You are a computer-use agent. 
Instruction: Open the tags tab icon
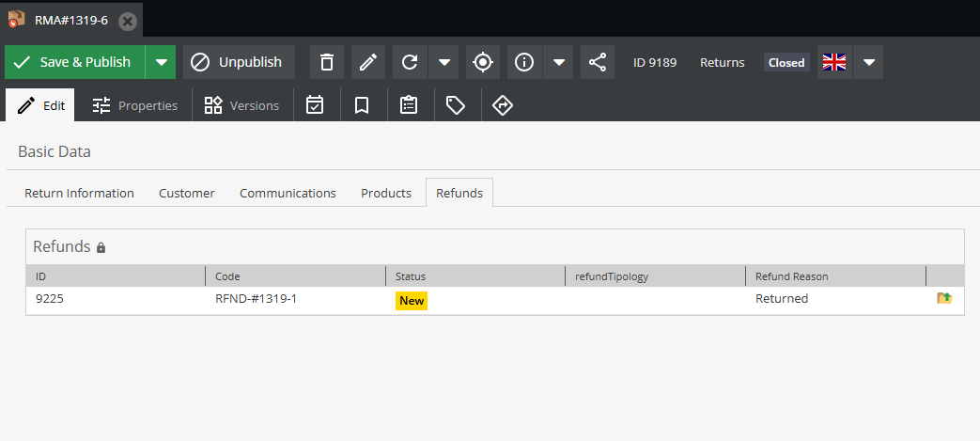tap(456, 105)
